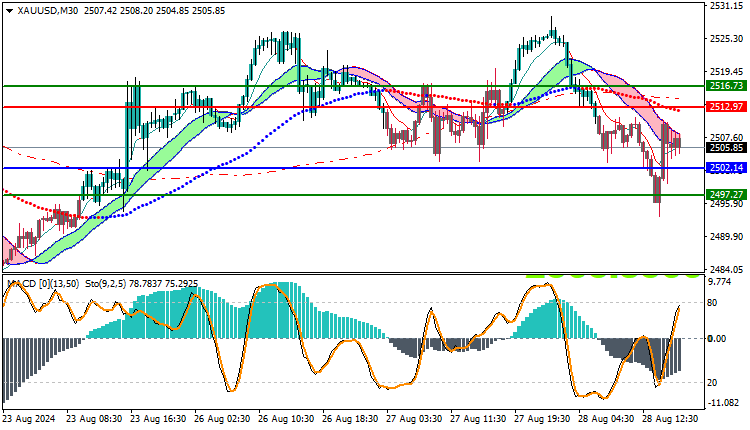Click the 26 Aug 02:30 time label
This screenshot has height=430, width=750.
coord(222,419)
